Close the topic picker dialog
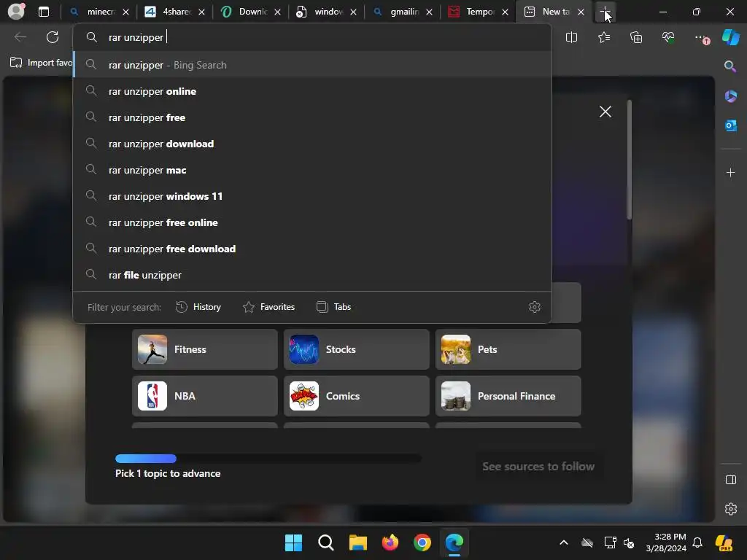Screen dimensions: 747x560 click(605, 112)
